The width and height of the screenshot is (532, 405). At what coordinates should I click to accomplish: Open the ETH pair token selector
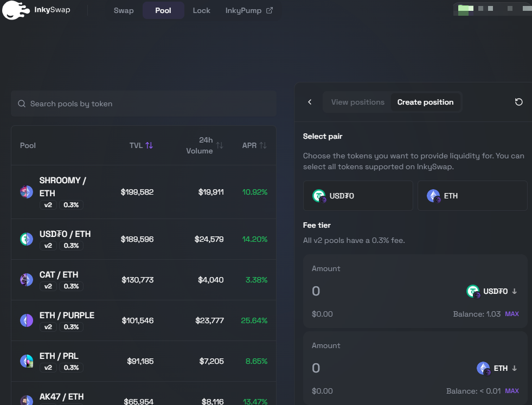472,196
